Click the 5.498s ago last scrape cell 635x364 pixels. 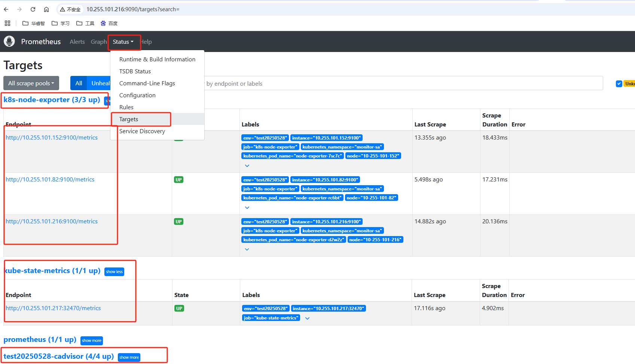coord(428,180)
